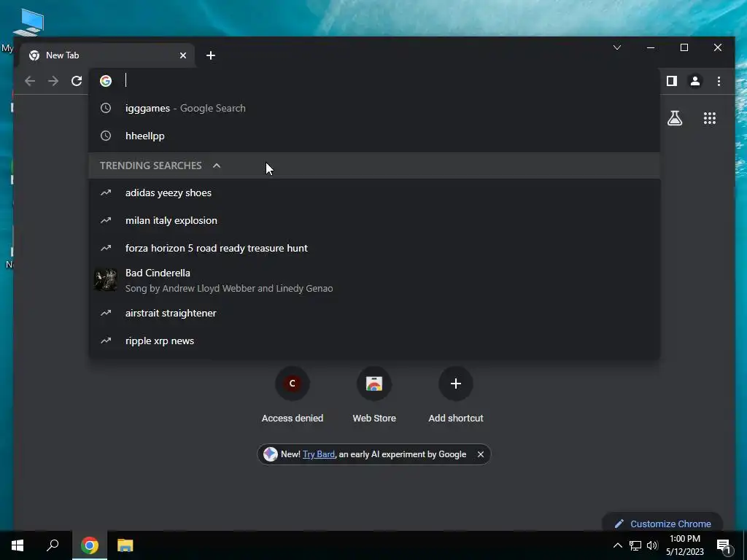
Task: Choose Bad Cinderella song suggestion
Action: [x=374, y=280]
